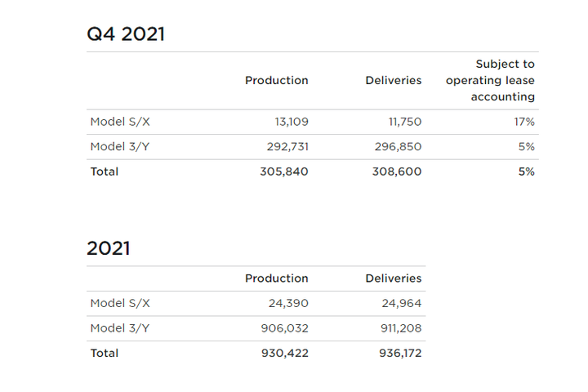Click Deliveries header in Q4 2021 table
Image resolution: width=588 pixels, height=392 pixels.
pos(394,80)
